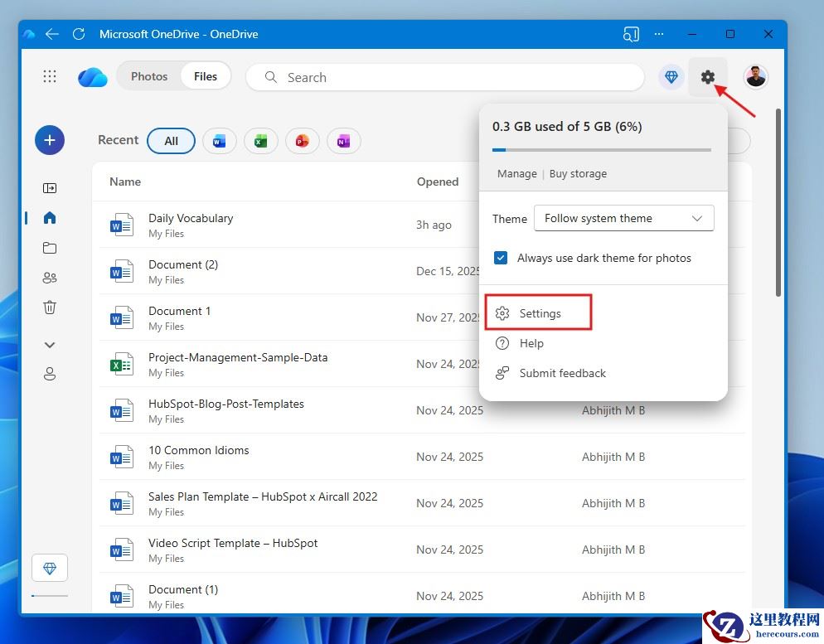Filter files by Word documents

[x=219, y=141]
